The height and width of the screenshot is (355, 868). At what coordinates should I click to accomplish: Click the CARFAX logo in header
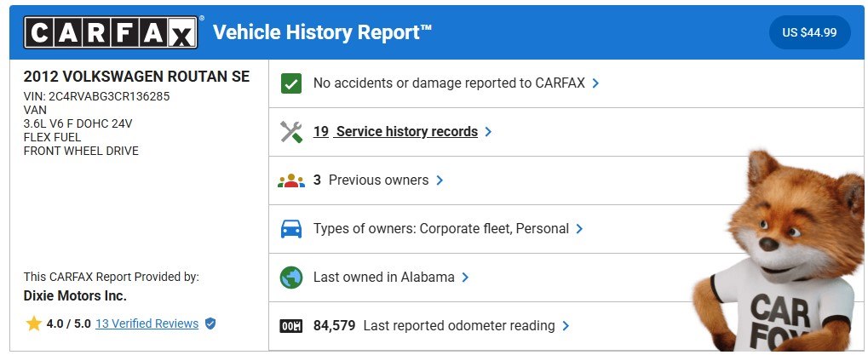click(x=111, y=32)
